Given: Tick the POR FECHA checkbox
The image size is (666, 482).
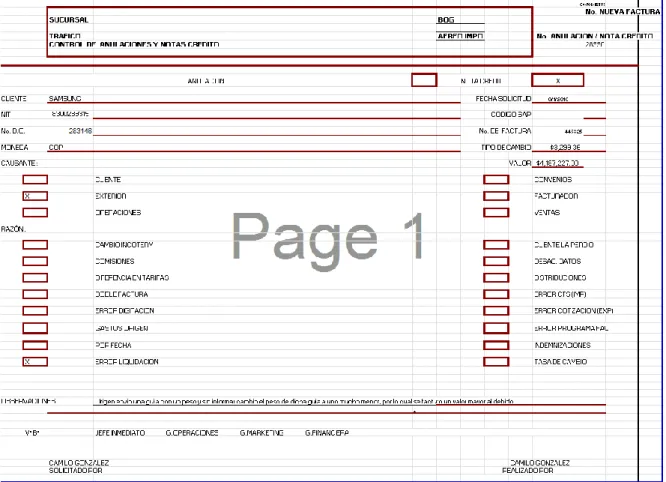Looking at the screenshot, I should 35,345.
